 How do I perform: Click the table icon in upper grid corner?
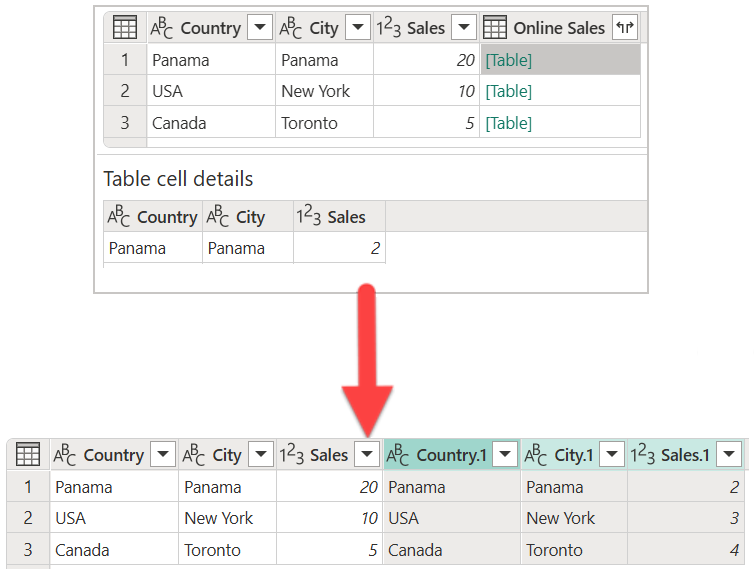(x=125, y=27)
